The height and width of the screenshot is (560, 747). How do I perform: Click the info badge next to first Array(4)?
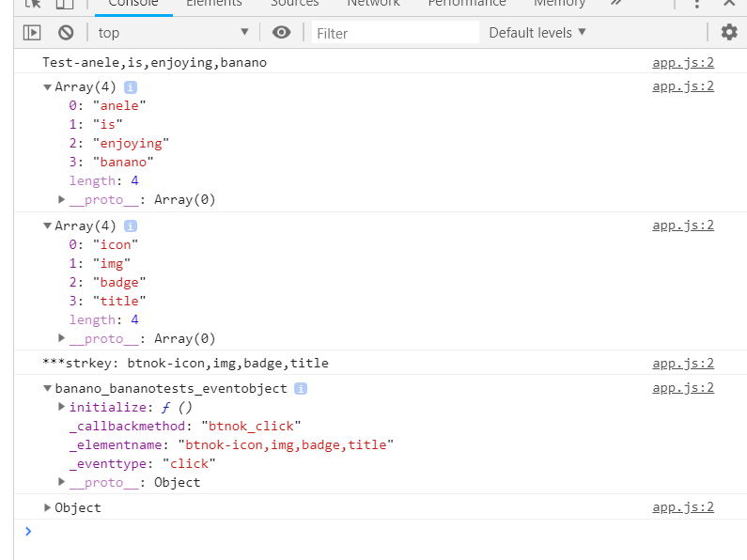pyautogui.click(x=131, y=87)
